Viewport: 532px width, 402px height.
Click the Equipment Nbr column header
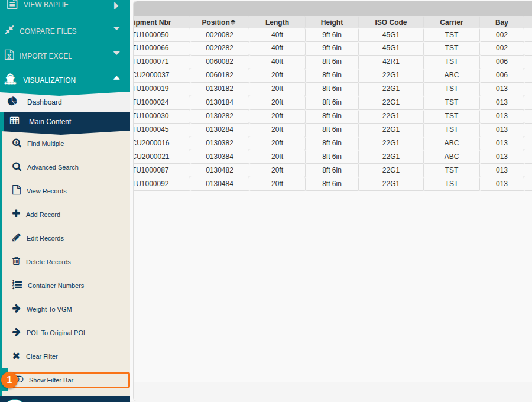[161, 22]
